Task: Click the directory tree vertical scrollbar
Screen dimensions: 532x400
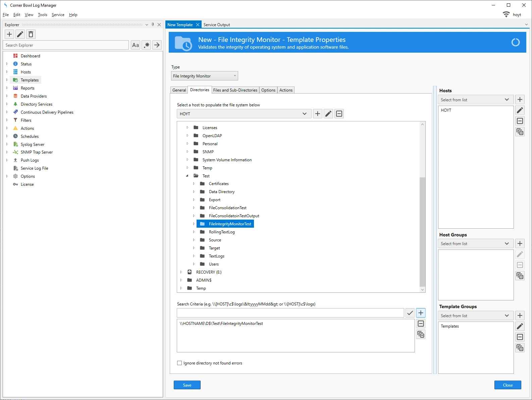Action: pyautogui.click(x=422, y=231)
